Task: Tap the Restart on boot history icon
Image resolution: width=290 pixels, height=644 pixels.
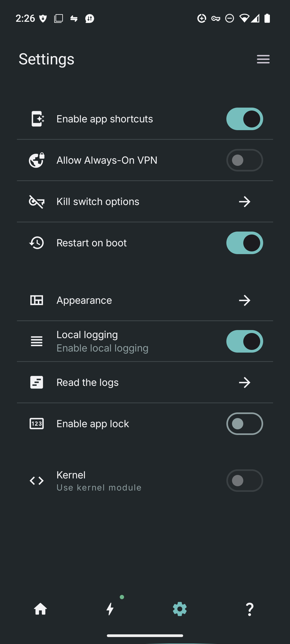Action: (x=37, y=243)
